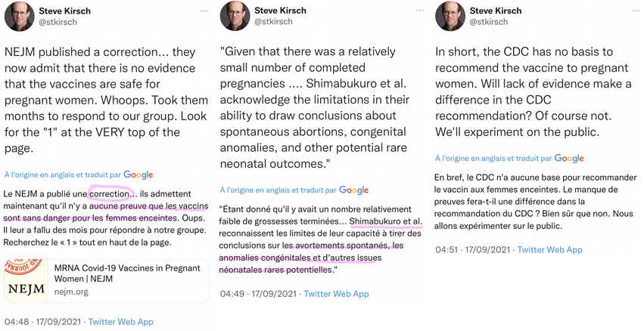This screenshot has width=644, height=331.
Task: Click the Google logo under the Shimabukuro quote tweet
Action: pos(353,190)
